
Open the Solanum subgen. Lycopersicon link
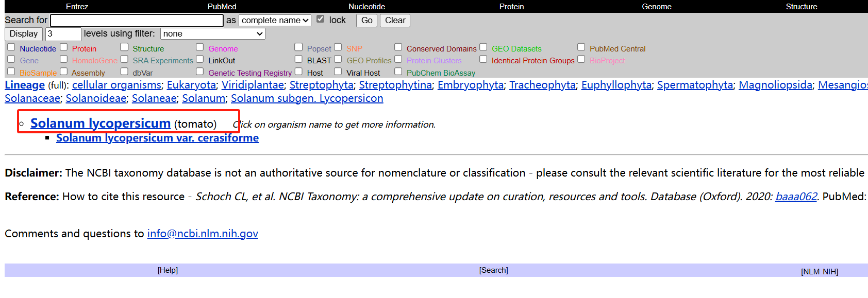coord(307,98)
